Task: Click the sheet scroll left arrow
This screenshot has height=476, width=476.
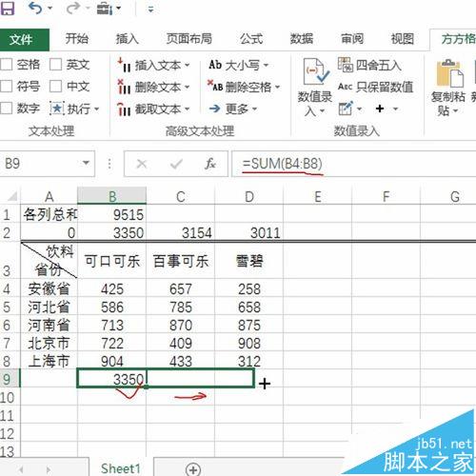Action: (21, 469)
